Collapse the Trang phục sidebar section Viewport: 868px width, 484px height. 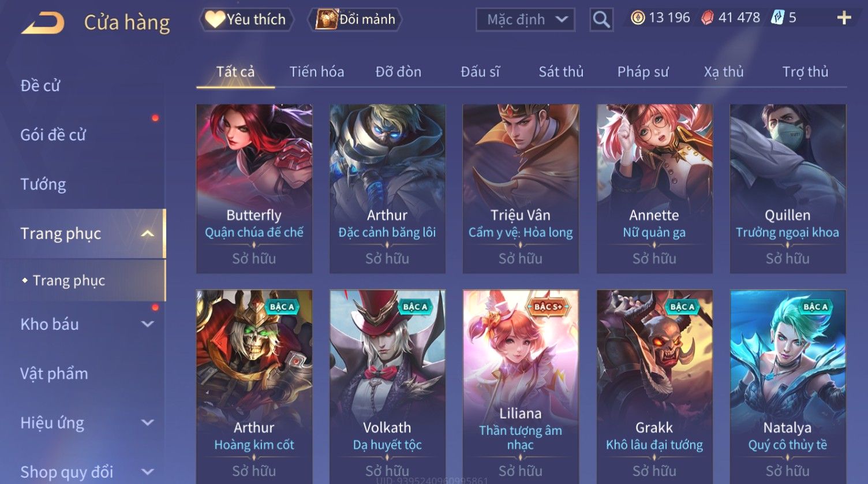pyautogui.click(x=148, y=233)
